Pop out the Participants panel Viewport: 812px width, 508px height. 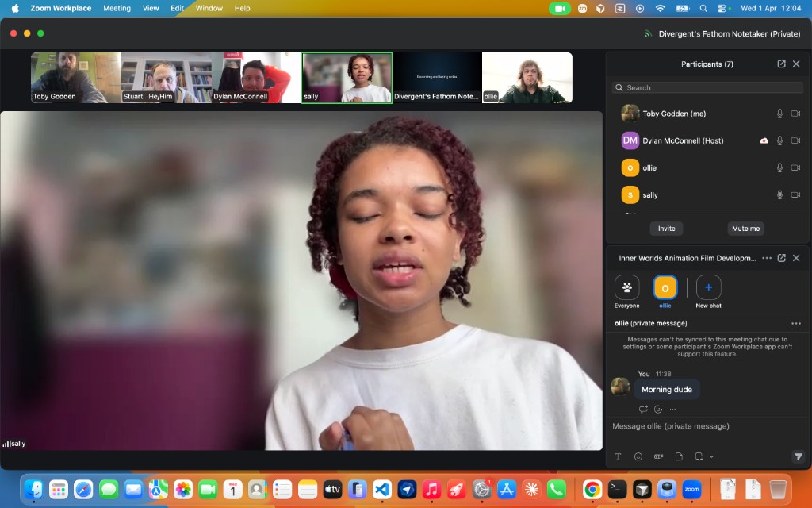pos(781,63)
